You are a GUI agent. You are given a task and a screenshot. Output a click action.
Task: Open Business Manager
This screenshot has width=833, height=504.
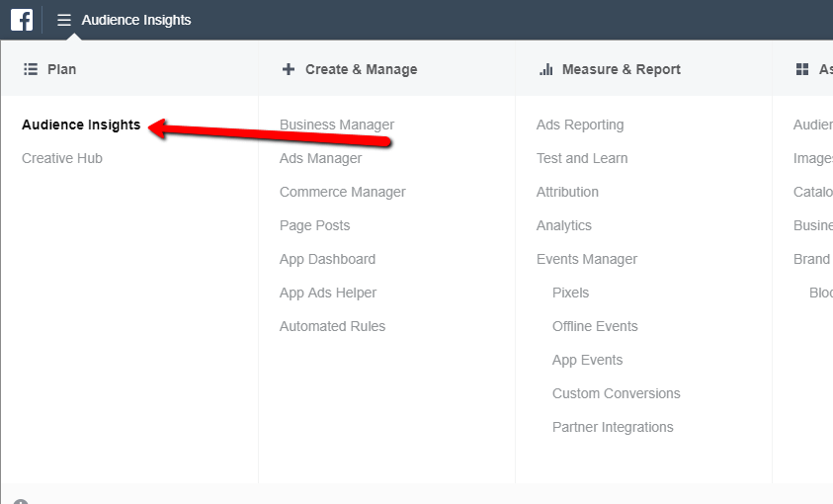(x=337, y=125)
